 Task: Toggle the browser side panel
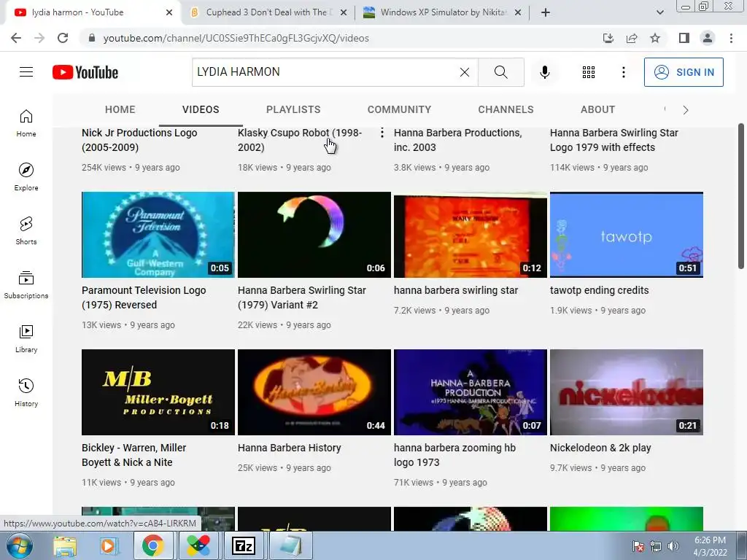684,38
